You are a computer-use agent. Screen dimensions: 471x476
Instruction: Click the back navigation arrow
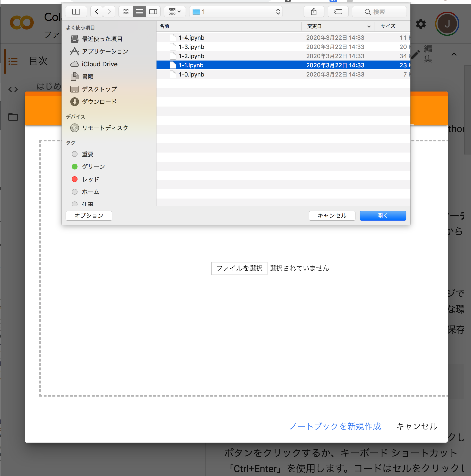[x=97, y=12]
